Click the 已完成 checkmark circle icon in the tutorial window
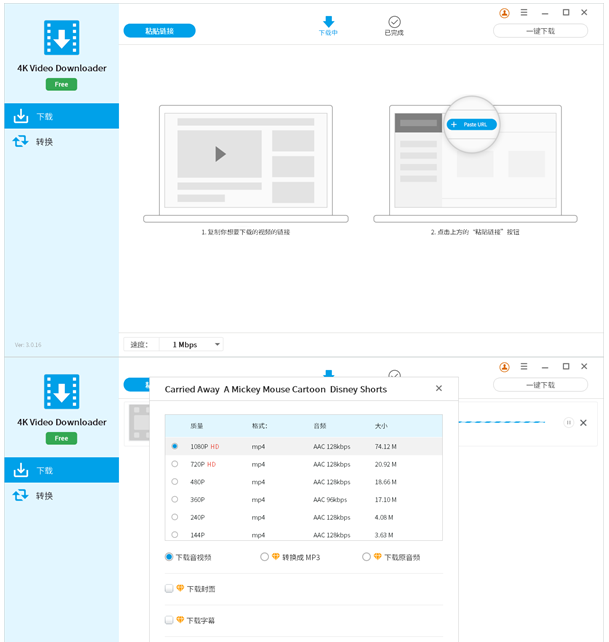 [x=394, y=22]
